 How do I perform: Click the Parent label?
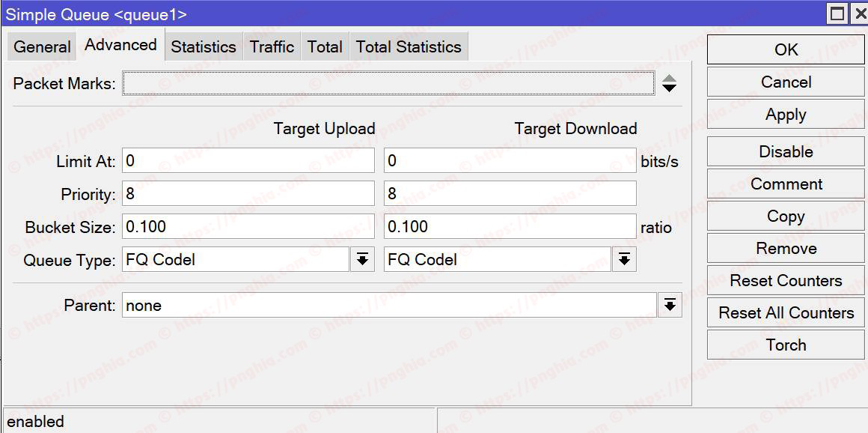(90, 306)
